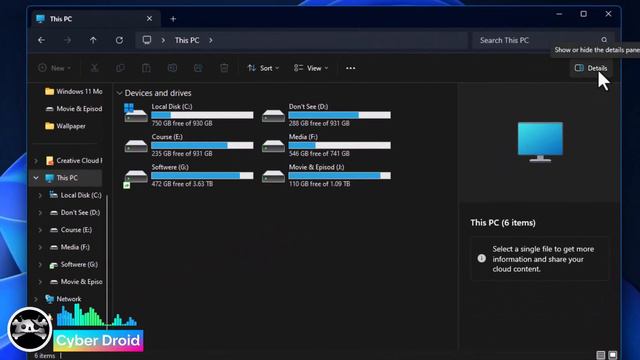
Task: Select Softwere (G:) drive icon
Action: pos(136,178)
